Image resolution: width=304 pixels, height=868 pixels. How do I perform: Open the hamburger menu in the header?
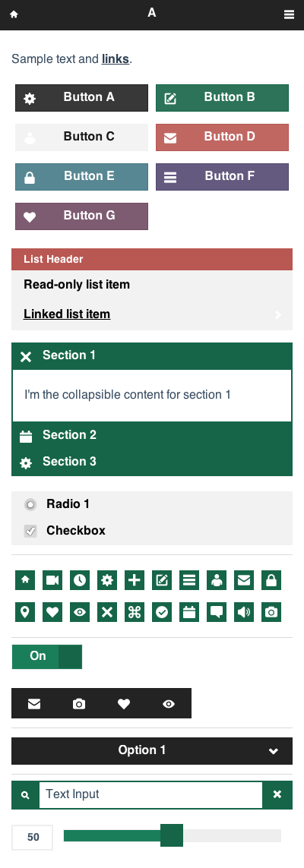point(289,14)
